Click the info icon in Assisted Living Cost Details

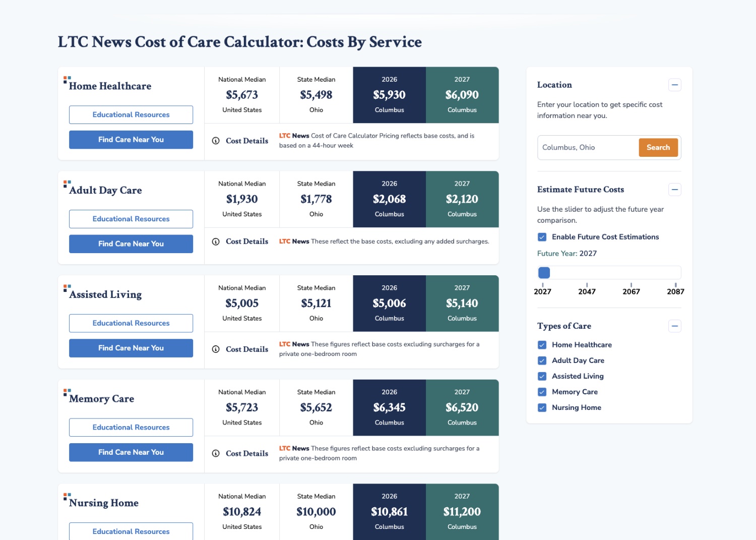(216, 349)
